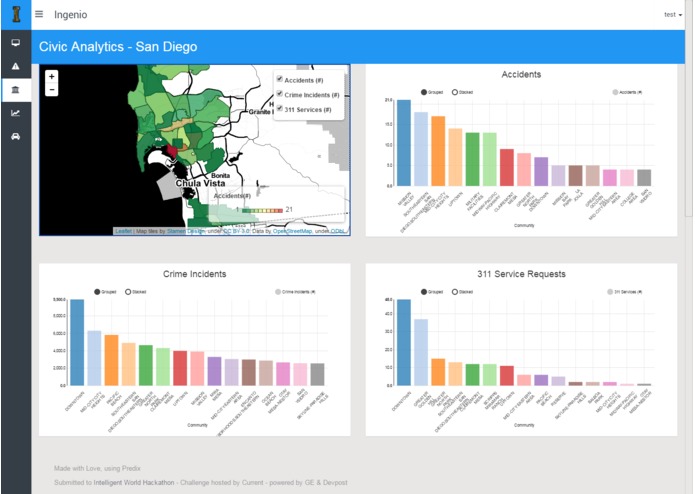The image size is (695, 494).
Task: Click the Intelligent World Hackathon link
Action: tap(134, 482)
